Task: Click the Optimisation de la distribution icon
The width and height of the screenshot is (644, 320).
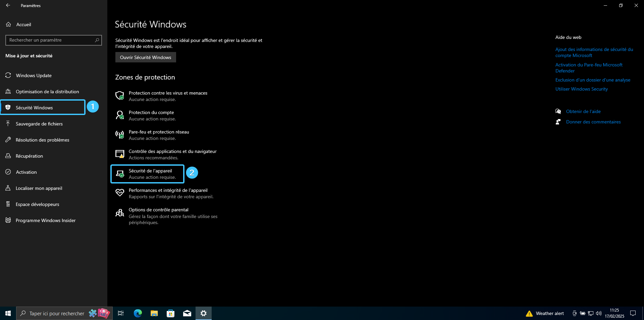Action: click(x=8, y=92)
